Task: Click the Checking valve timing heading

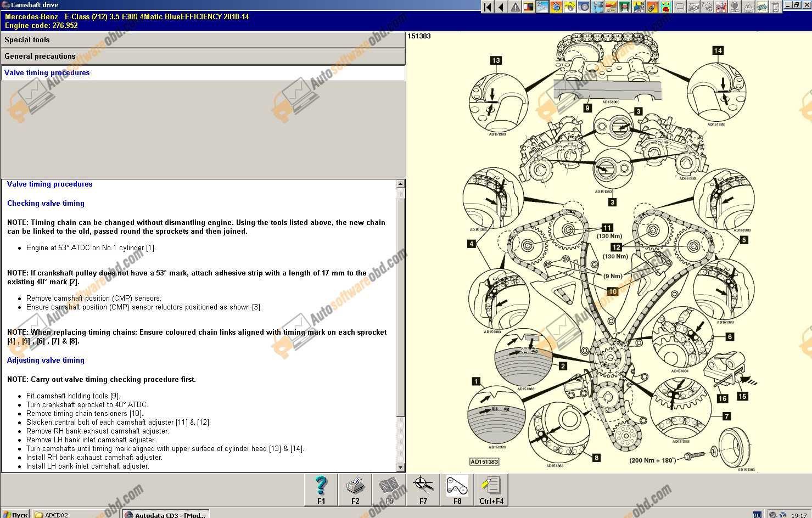Action: coord(46,203)
